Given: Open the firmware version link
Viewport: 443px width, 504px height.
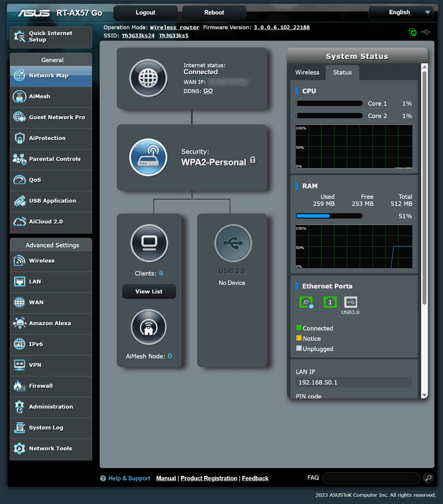Looking at the screenshot, I should pos(281,27).
